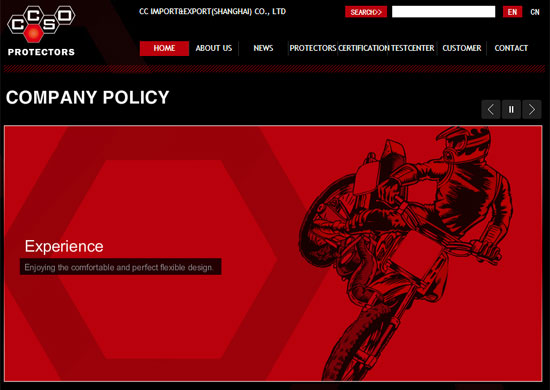
Task: Open the CUSTOMER section
Action: click(462, 48)
